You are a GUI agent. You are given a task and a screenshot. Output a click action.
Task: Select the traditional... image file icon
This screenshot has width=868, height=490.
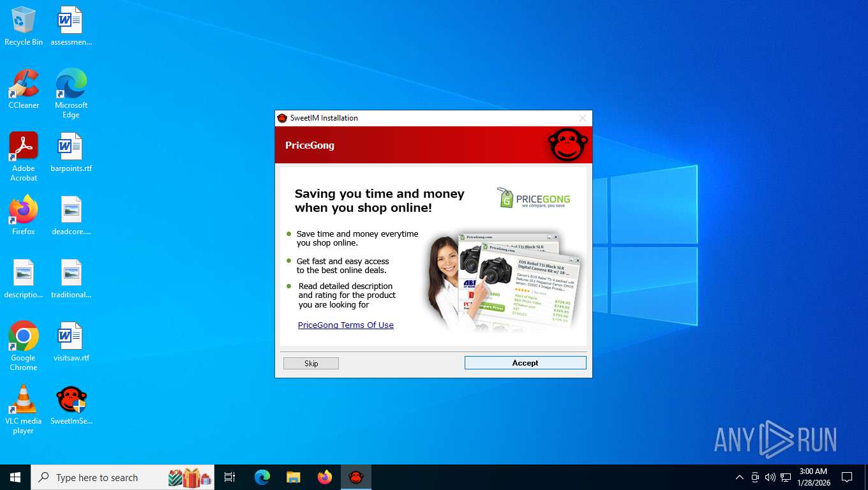click(x=71, y=279)
